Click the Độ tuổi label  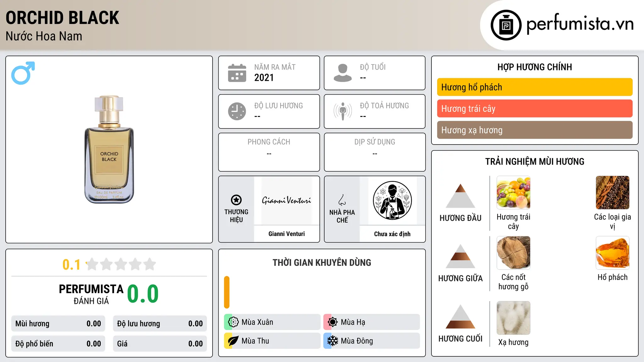coord(373,67)
